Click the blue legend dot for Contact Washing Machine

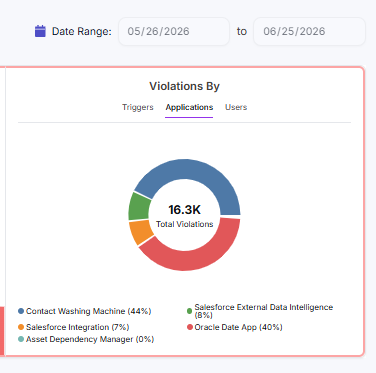tap(21, 311)
